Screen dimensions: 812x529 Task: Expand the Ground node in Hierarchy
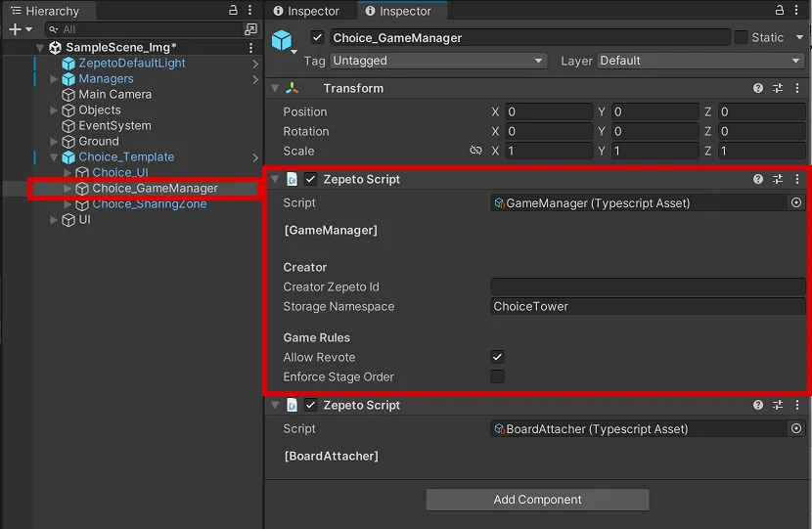click(54, 142)
